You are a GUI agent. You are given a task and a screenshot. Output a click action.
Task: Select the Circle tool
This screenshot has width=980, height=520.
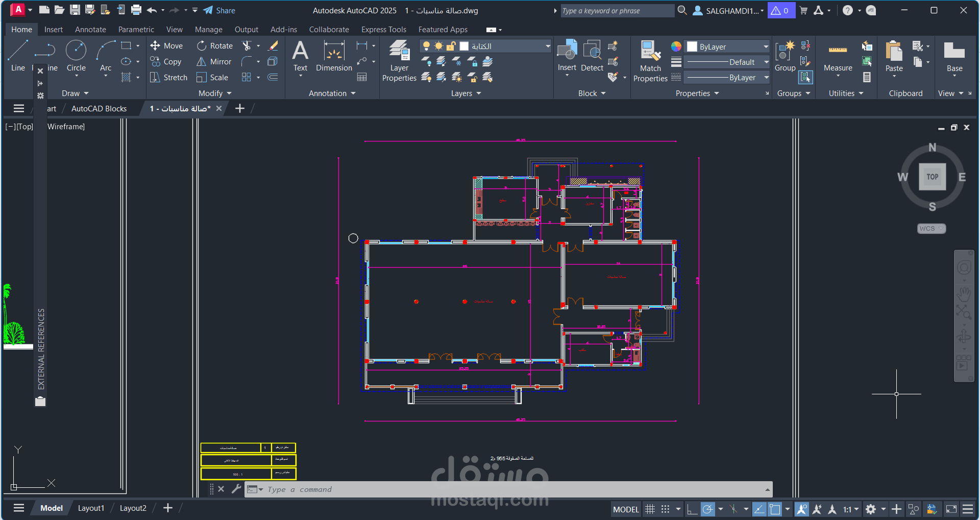[x=76, y=56]
